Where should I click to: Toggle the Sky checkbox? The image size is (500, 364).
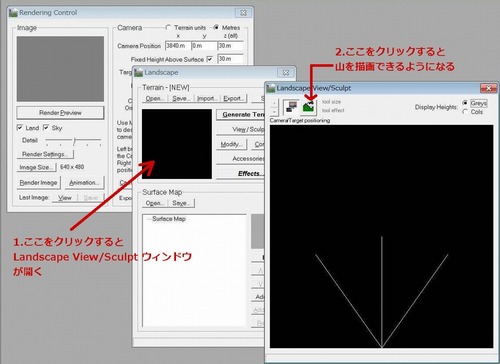point(46,128)
